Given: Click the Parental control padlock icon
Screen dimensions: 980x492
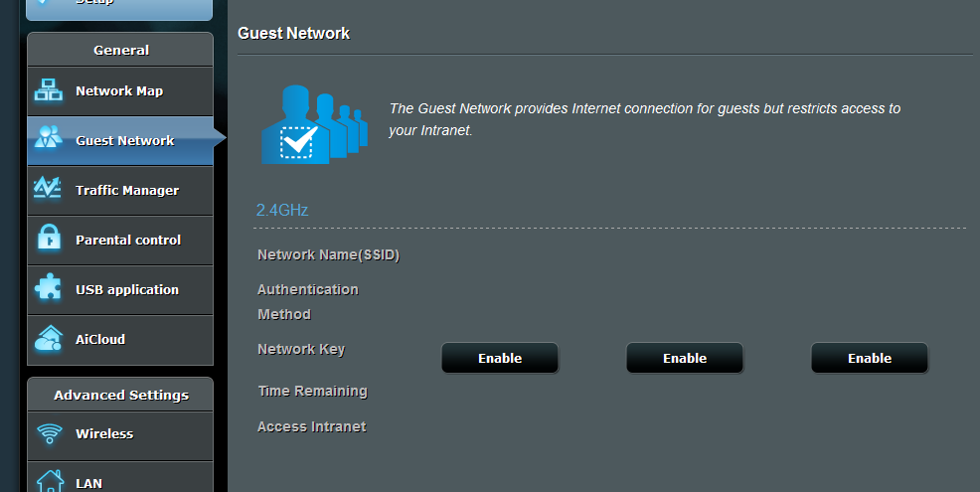Looking at the screenshot, I should (49, 239).
